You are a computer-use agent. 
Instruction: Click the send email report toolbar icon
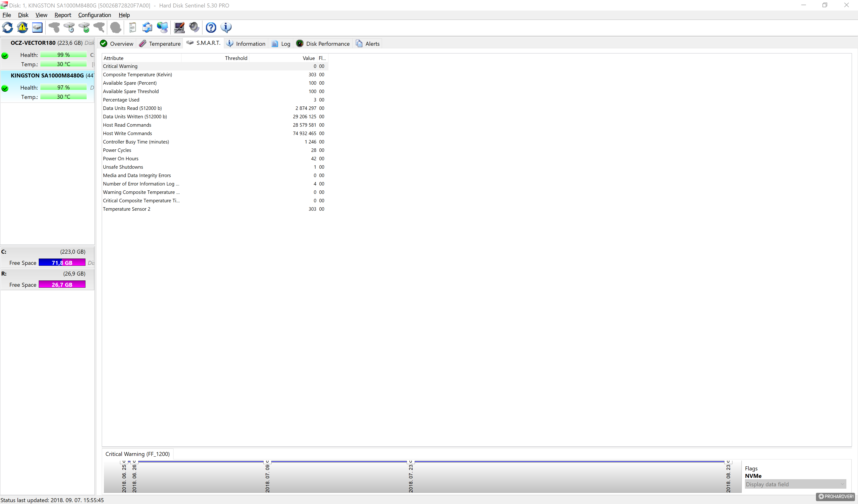[x=147, y=28]
